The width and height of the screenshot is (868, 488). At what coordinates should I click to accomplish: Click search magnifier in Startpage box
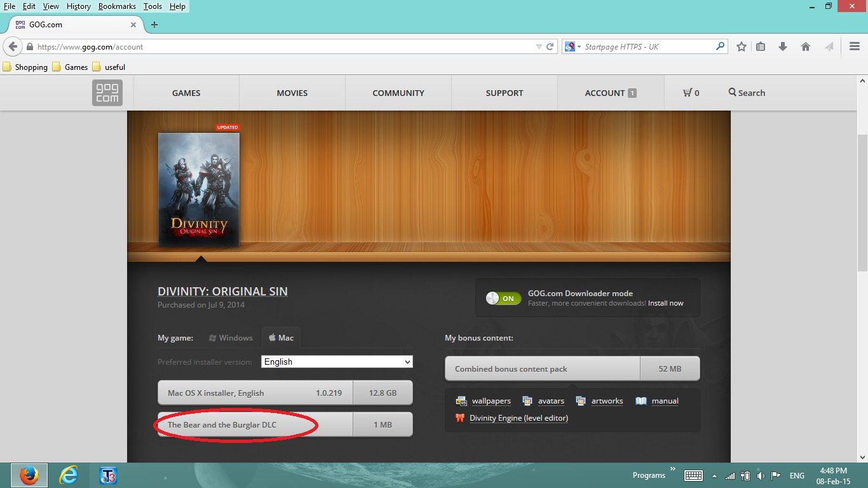pyautogui.click(x=720, y=46)
